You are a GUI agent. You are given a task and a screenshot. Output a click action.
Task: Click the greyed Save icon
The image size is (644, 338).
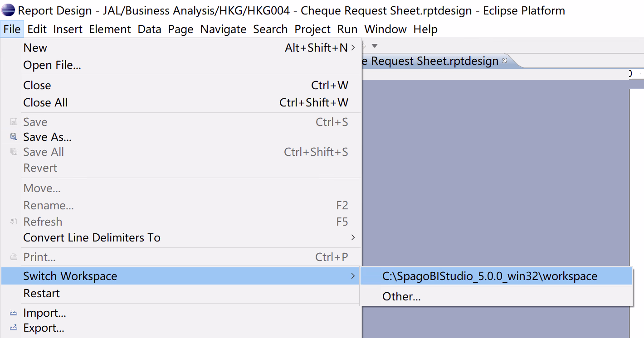click(14, 122)
